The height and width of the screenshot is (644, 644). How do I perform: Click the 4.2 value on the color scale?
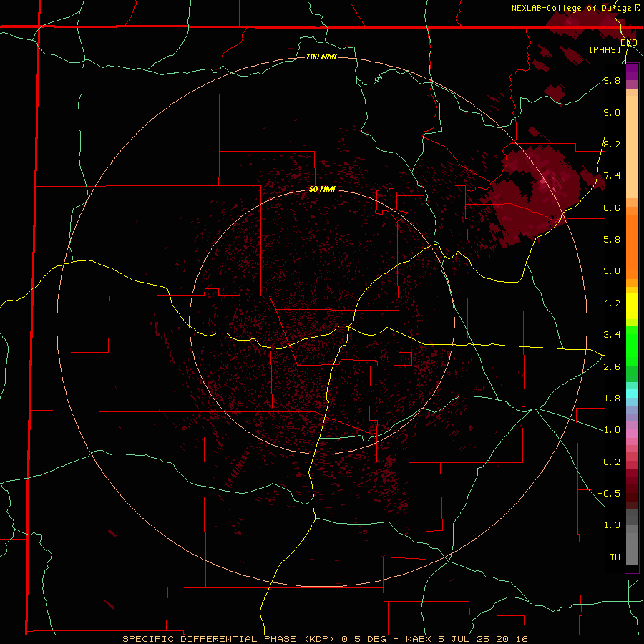(x=612, y=303)
